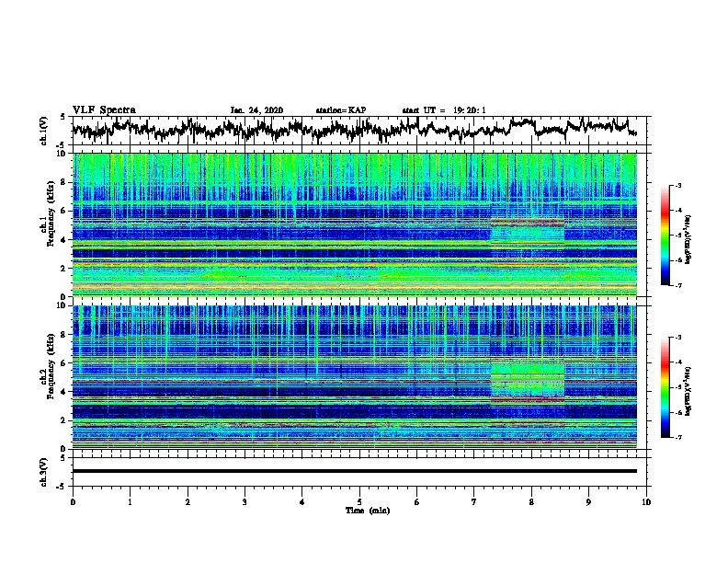Click the ch.1 spectrogram color scale bar
This screenshot has height=563, width=728.
click(665, 236)
